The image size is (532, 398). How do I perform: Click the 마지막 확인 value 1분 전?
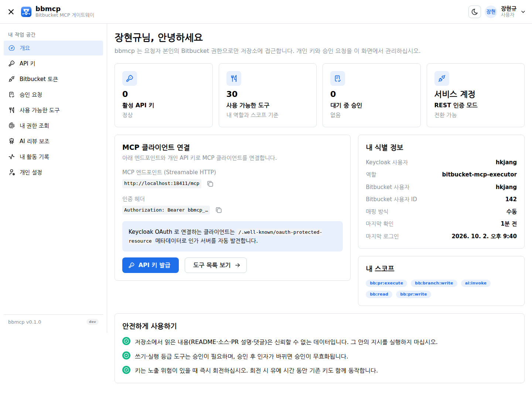(509, 224)
